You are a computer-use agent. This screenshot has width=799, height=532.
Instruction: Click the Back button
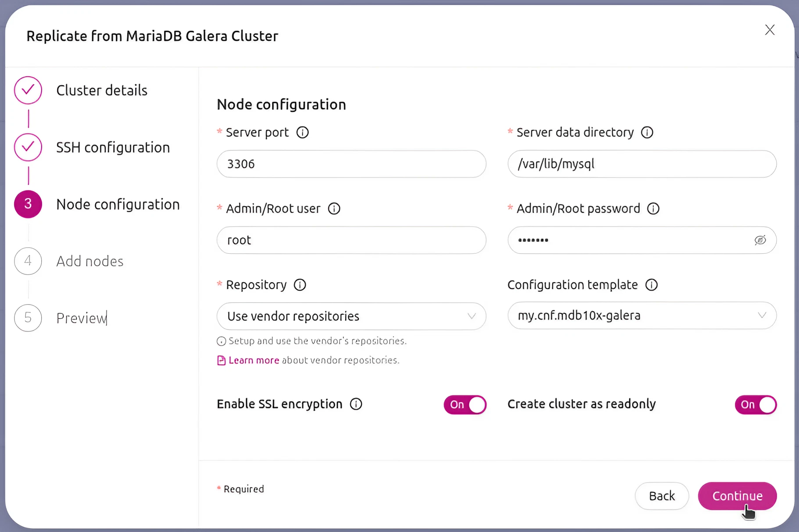[x=662, y=496]
